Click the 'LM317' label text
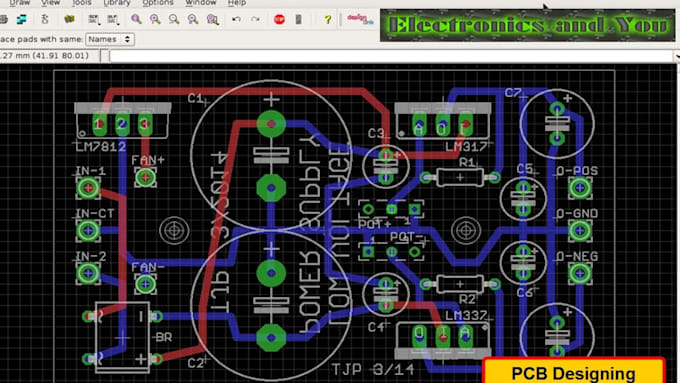This screenshot has width=680, height=383. click(466, 147)
